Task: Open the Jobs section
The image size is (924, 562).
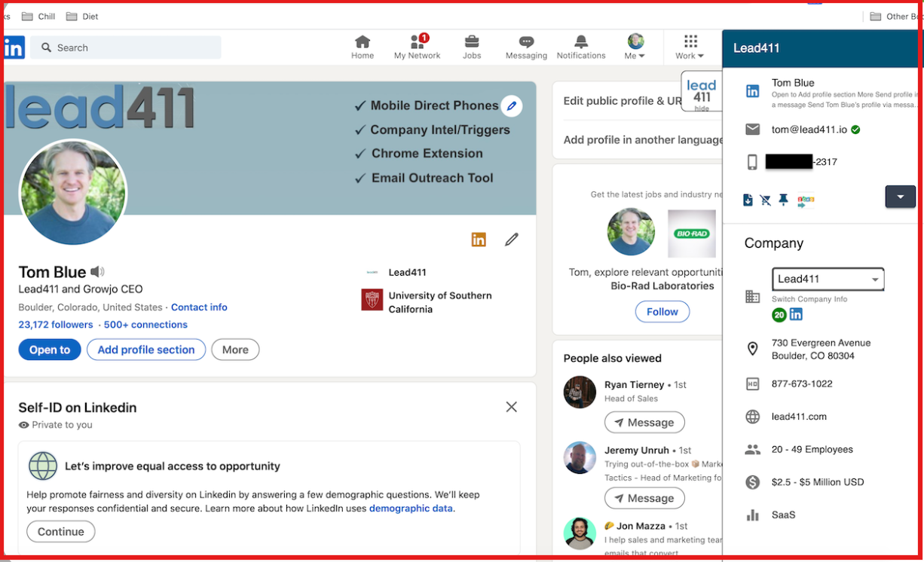Action: pos(472,46)
